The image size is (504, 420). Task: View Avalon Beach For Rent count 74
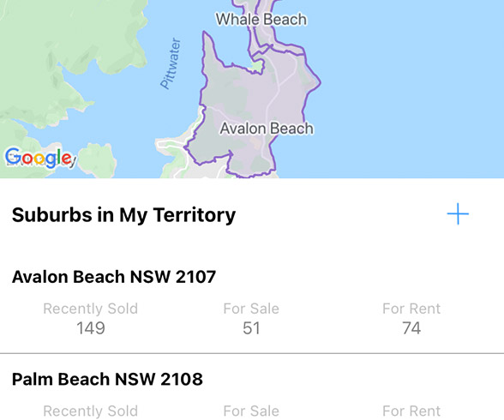pos(411,328)
